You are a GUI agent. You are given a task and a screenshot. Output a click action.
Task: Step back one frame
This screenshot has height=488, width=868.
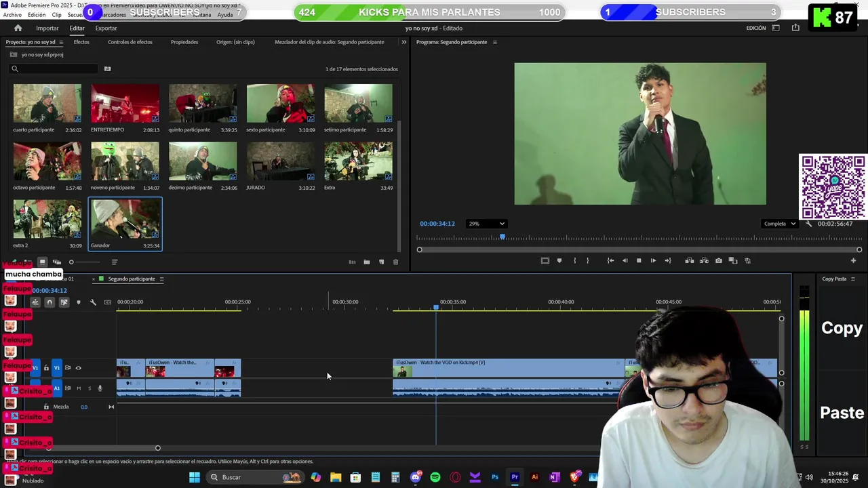[x=625, y=260]
